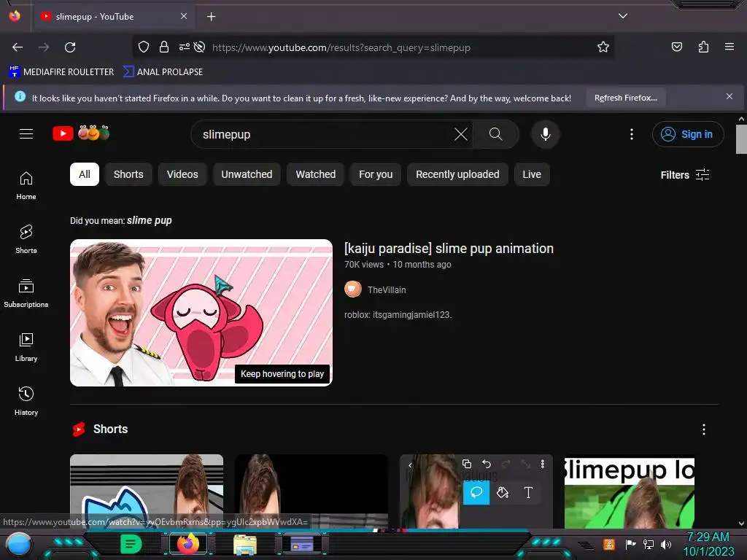The width and height of the screenshot is (747, 560).
Task: Open the Firefox application hamburger menu
Action: pyautogui.click(x=729, y=47)
